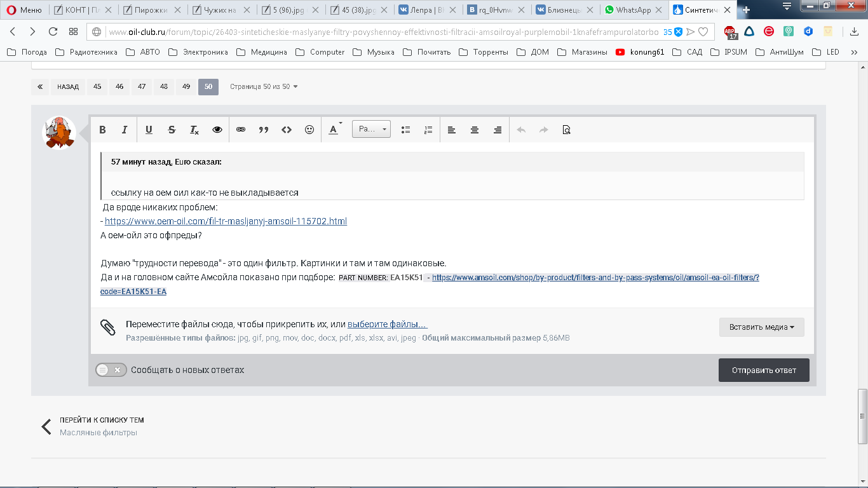Remove formatting with Tx icon
The width and height of the screenshot is (868, 488).
pyautogui.click(x=194, y=130)
